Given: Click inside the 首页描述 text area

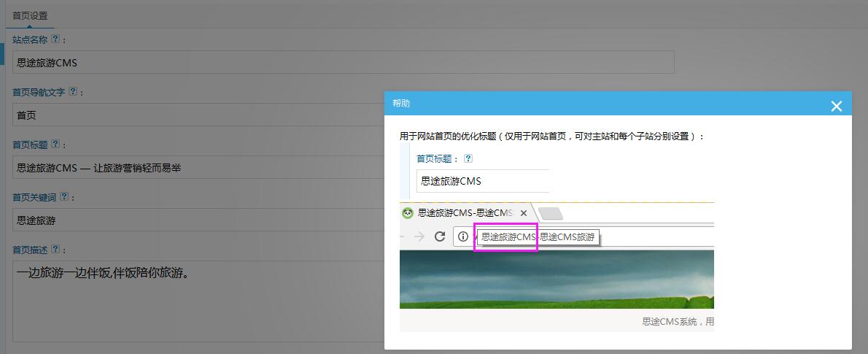Looking at the screenshot, I should point(197,301).
